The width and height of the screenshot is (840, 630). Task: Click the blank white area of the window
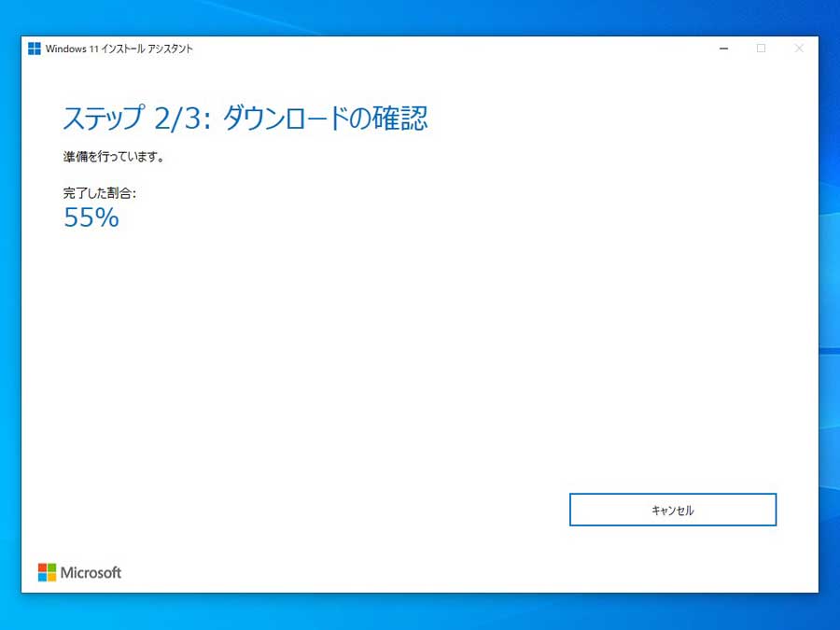pyautogui.click(x=420, y=355)
